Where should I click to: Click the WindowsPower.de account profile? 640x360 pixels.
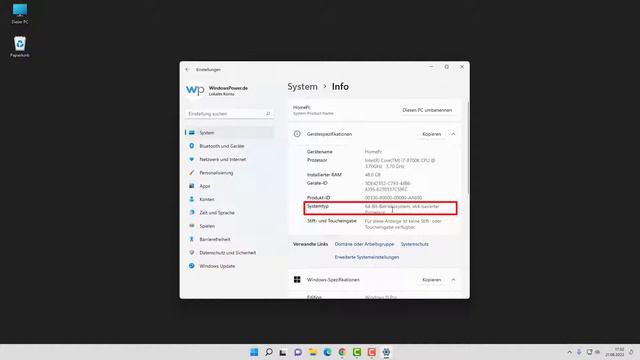217,90
